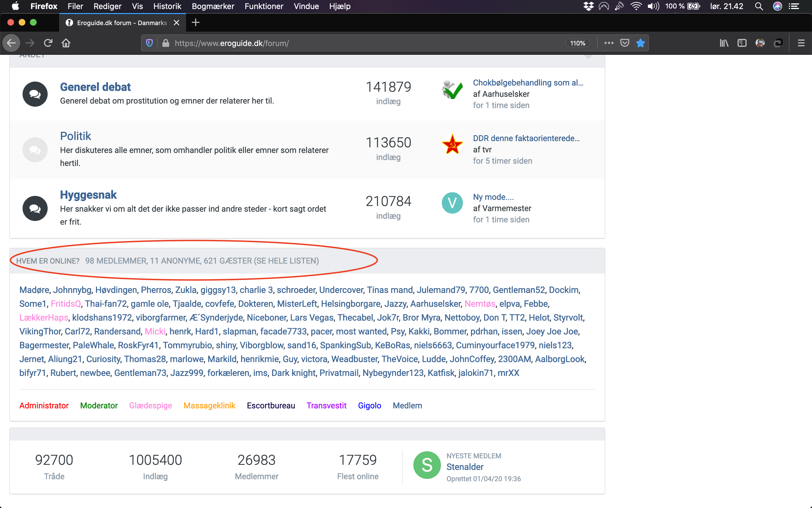Open the Dropbox menu bar icon
This screenshot has width=812, height=508.
click(x=588, y=6)
